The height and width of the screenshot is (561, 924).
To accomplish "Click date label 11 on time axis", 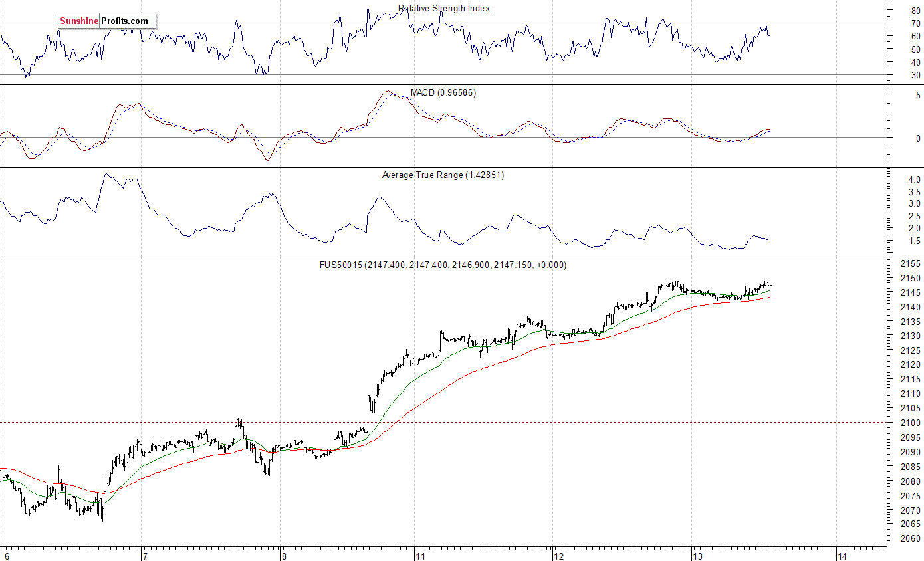I will pos(419,556).
